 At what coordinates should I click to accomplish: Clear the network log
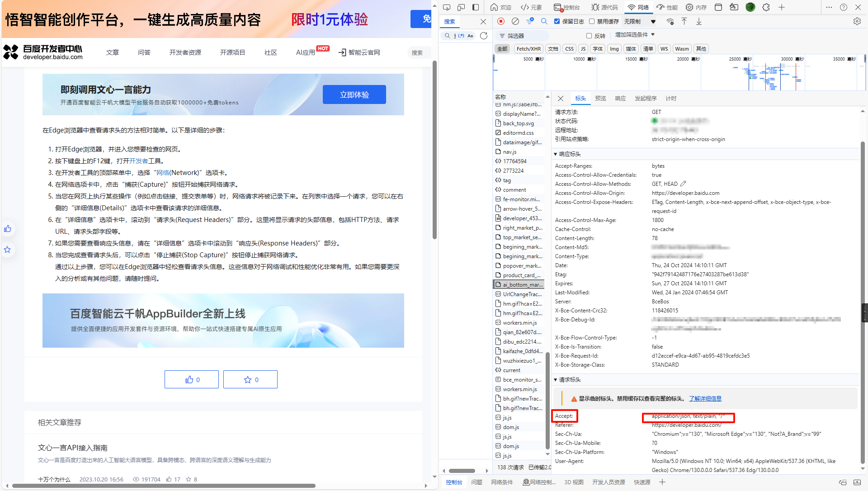coord(515,21)
